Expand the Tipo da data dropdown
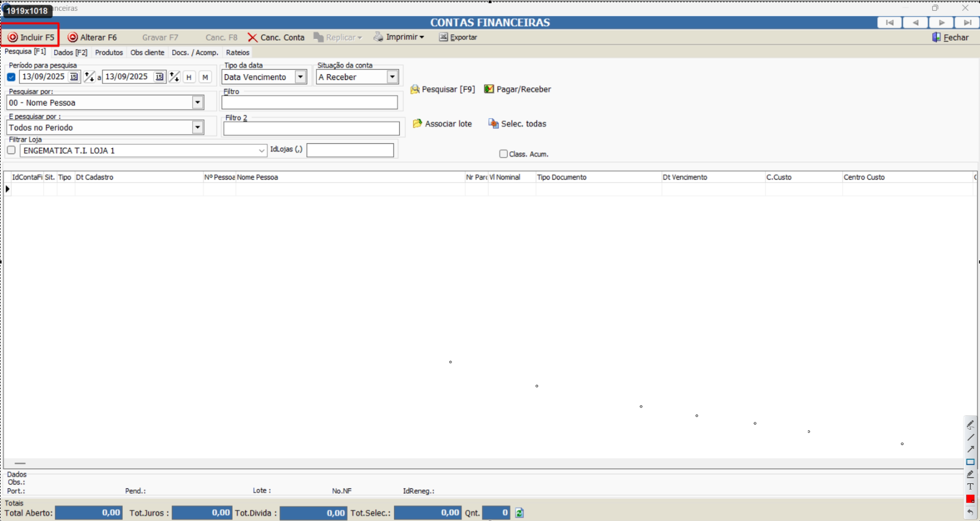980x521 pixels. point(300,77)
